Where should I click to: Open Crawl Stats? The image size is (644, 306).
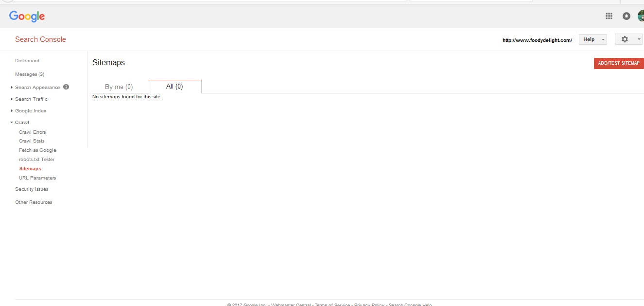(32, 141)
